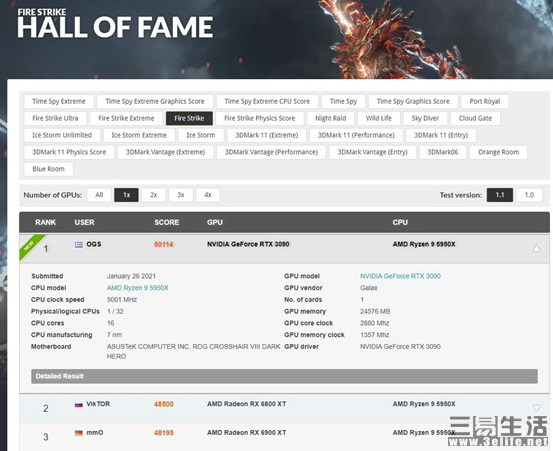Filter results to 2x GPUs
Viewport: 553px width, 451px height.
pos(153,195)
